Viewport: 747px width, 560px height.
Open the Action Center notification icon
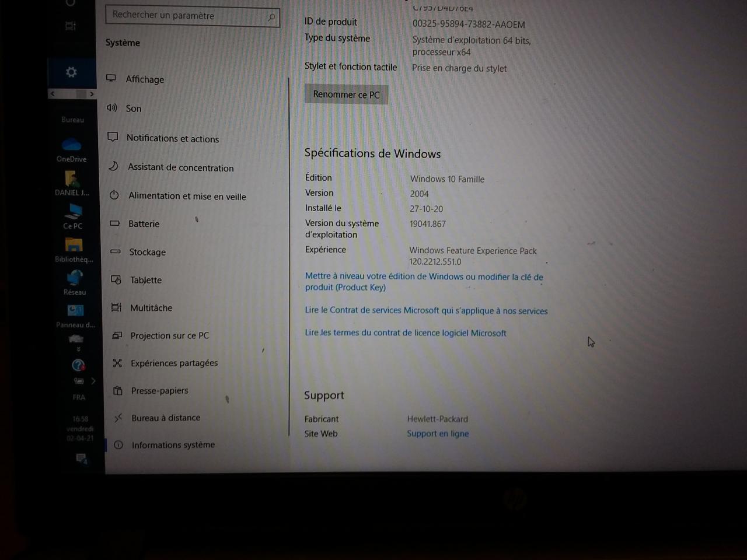(81, 459)
